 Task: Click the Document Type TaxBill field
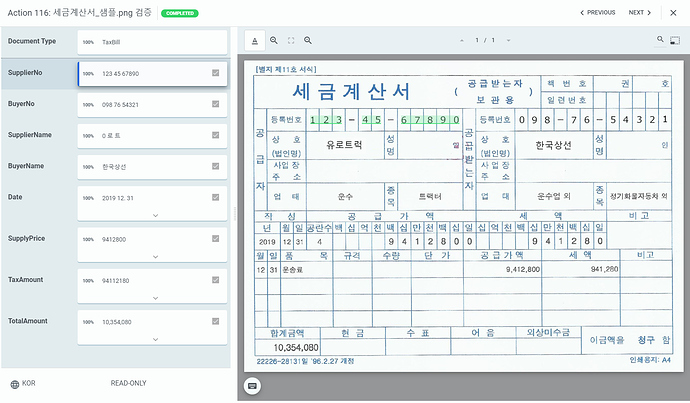(152, 42)
